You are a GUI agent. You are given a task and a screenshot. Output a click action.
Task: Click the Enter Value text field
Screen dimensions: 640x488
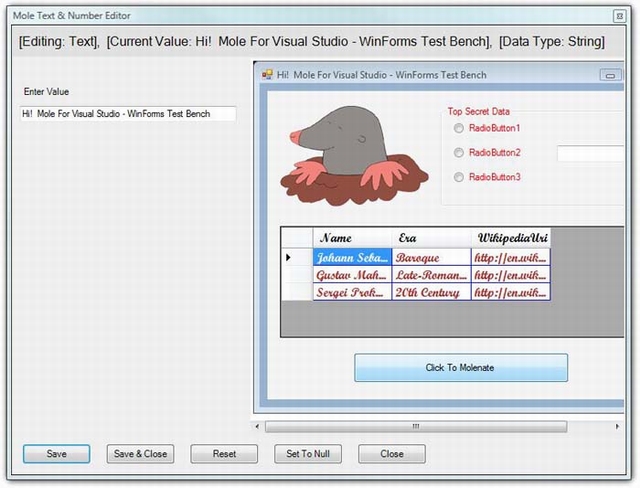[128, 113]
